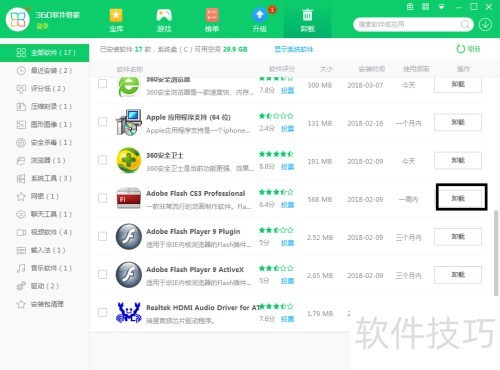Open the main menu dropdown triangle
This screenshot has width=500, height=370.
coord(441,7)
